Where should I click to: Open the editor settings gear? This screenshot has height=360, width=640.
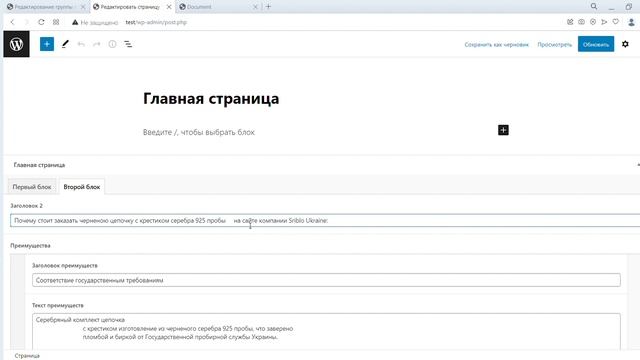pos(625,44)
